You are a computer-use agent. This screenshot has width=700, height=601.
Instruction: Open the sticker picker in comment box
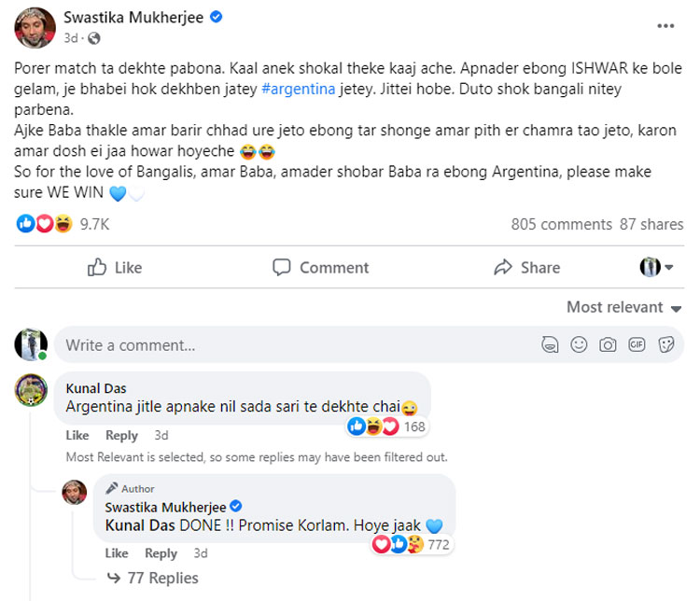(x=666, y=344)
